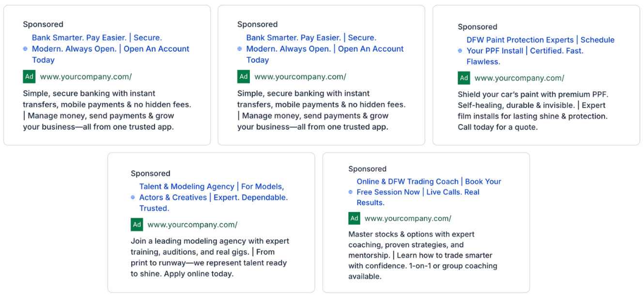Visit the URL in the trading coach ad
Image resolution: width=644 pixels, height=298 pixels.
[408, 218]
